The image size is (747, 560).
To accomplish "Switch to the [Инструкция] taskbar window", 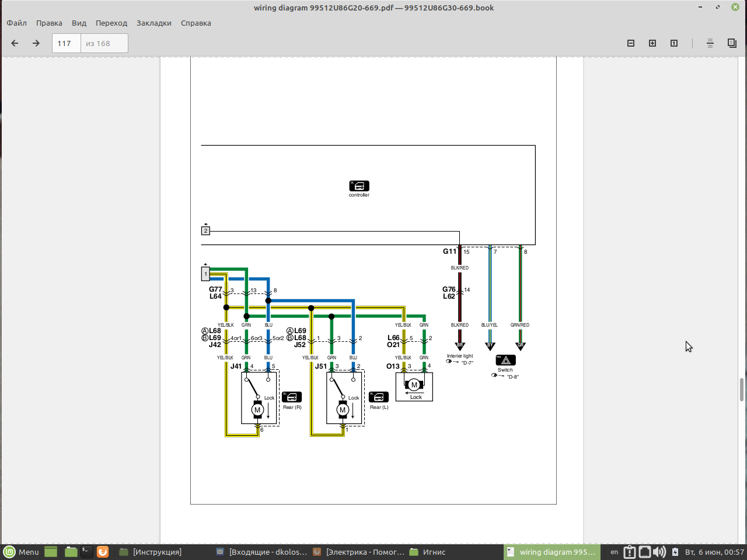I will point(151,552).
